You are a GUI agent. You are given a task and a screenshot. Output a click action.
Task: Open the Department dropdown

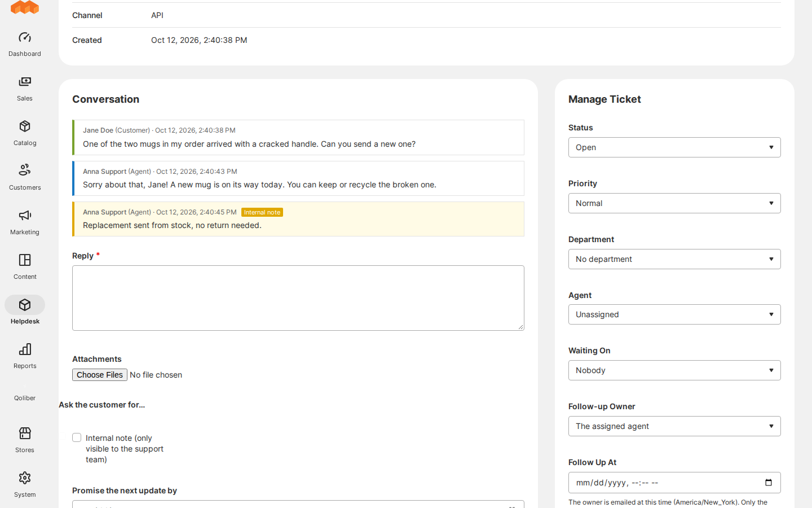pos(674,259)
